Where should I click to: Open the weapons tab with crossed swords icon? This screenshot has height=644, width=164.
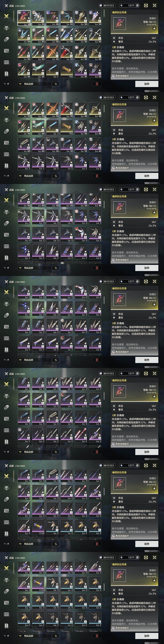[x=7, y=16]
